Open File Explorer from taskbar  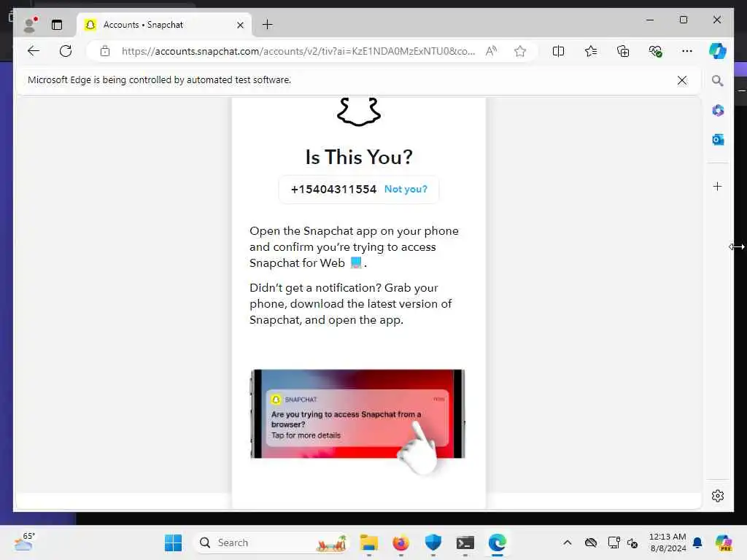point(368,542)
